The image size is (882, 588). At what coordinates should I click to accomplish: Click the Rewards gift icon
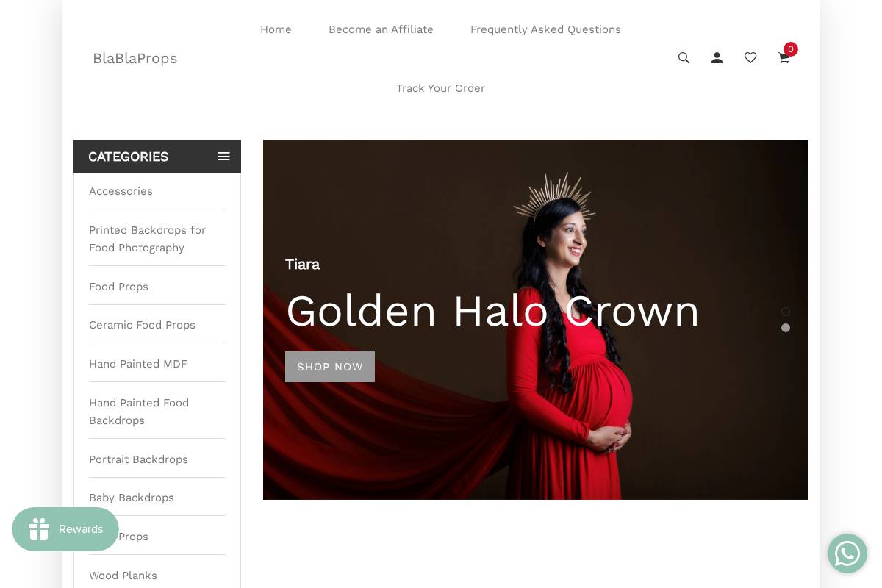pos(39,529)
